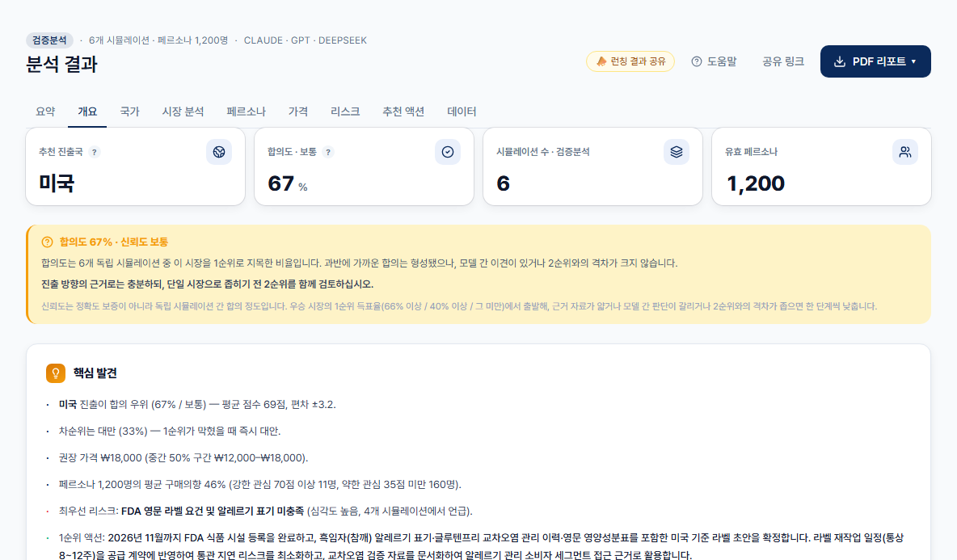Viewport: 957px width, 560px height.
Task: Open the 리스크 tab
Action: 345,112
